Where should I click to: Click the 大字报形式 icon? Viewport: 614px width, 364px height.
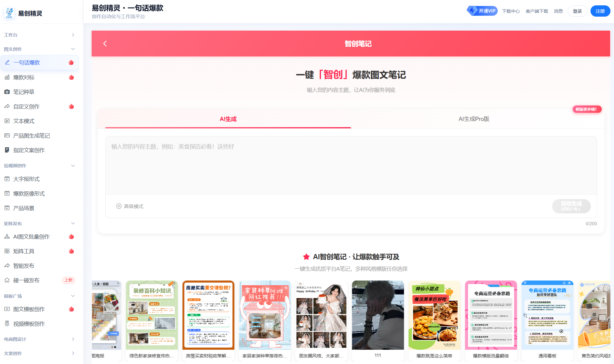pyautogui.click(x=7, y=179)
